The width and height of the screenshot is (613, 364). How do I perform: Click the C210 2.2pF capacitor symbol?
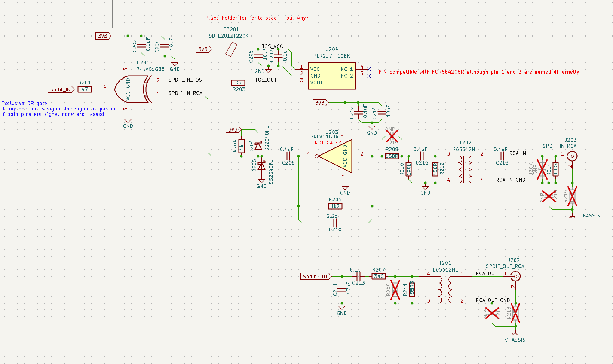[335, 223]
